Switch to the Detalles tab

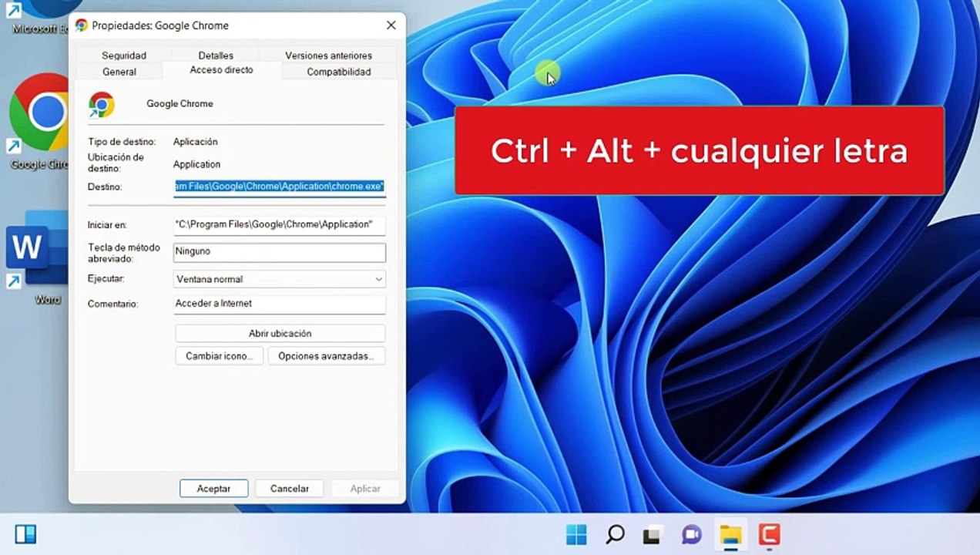click(x=216, y=55)
